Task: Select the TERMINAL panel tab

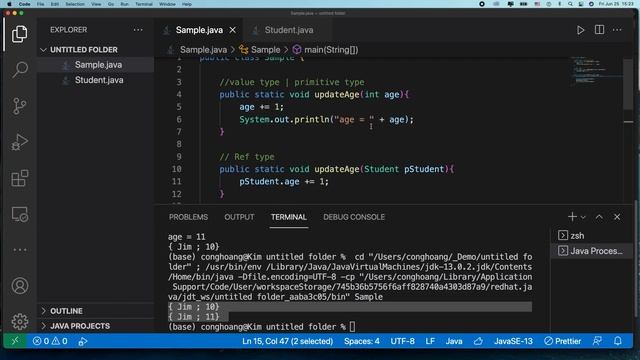Action: (x=289, y=217)
